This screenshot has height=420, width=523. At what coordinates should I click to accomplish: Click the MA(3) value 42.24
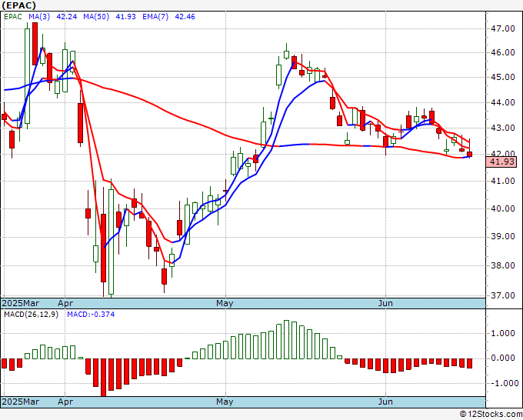click(x=67, y=17)
